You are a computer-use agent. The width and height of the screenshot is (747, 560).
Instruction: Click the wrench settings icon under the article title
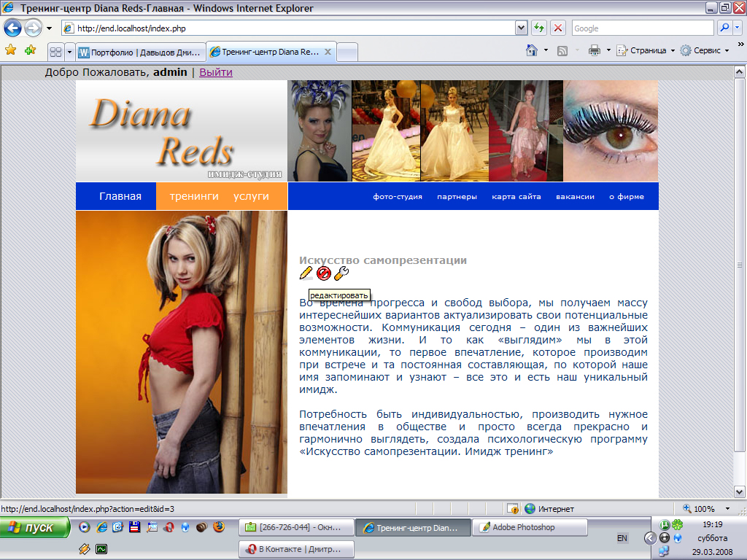pos(341,273)
